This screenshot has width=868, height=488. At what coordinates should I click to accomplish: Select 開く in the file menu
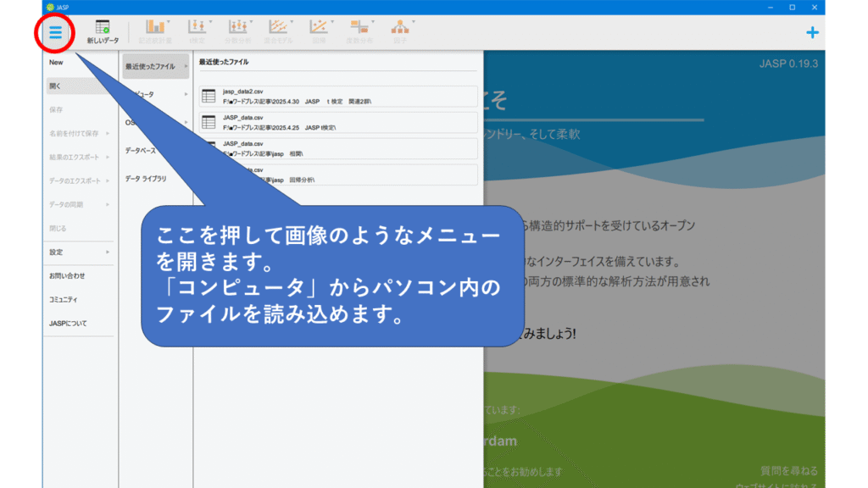click(78, 86)
